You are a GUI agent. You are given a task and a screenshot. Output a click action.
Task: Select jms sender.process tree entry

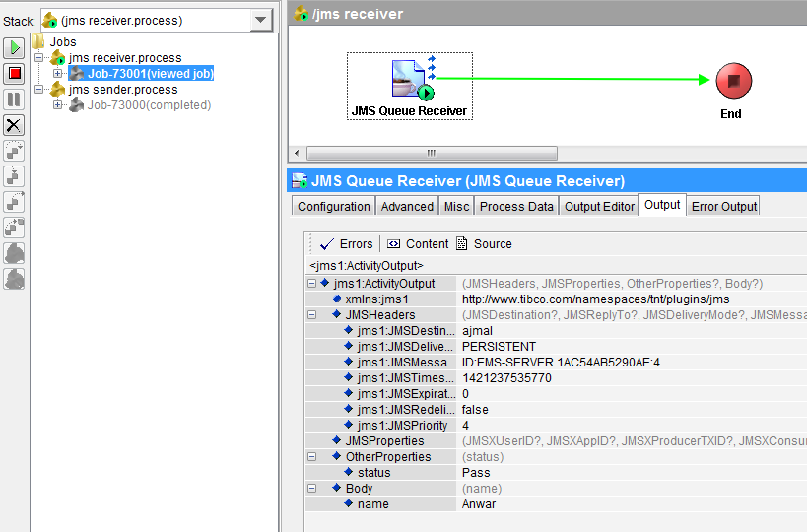click(x=114, y=90)
